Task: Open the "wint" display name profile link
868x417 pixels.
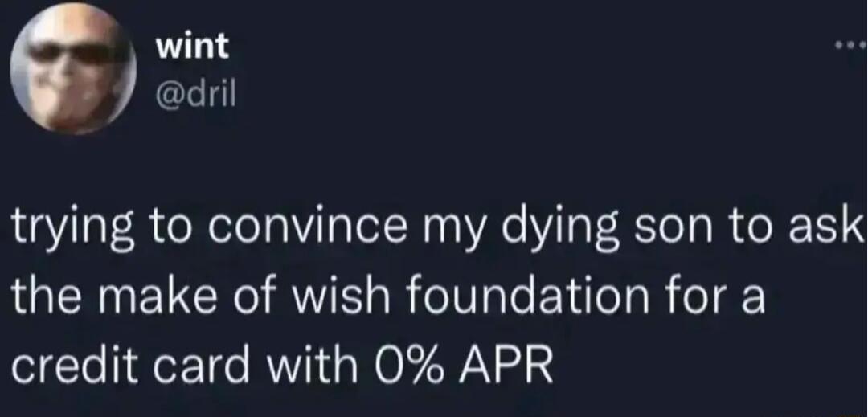Action: tap(190, 47)
